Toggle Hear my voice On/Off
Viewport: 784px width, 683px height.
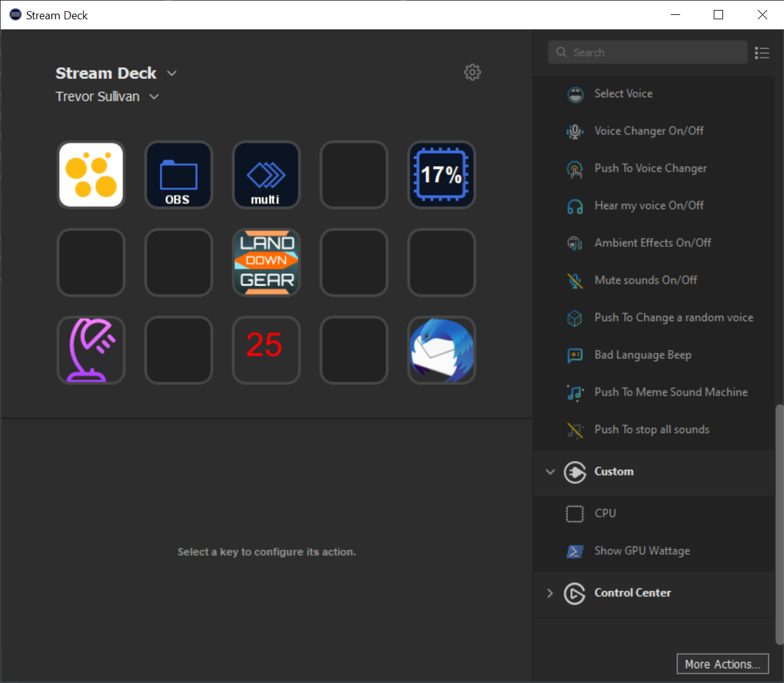649,206
